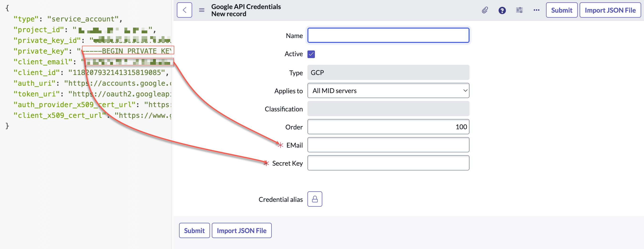Screen dimensions: 644x249
Task: Open form personalization sliders icon
Action: [519, 10]
